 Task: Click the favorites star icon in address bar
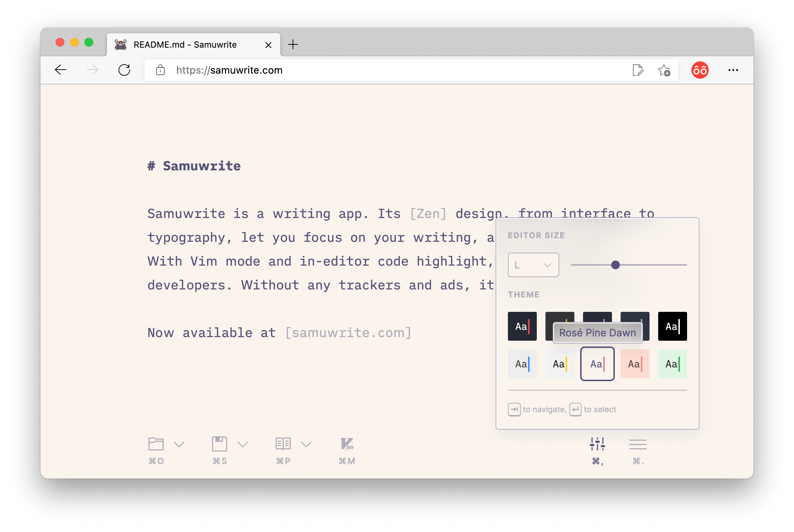click(664, 70)
